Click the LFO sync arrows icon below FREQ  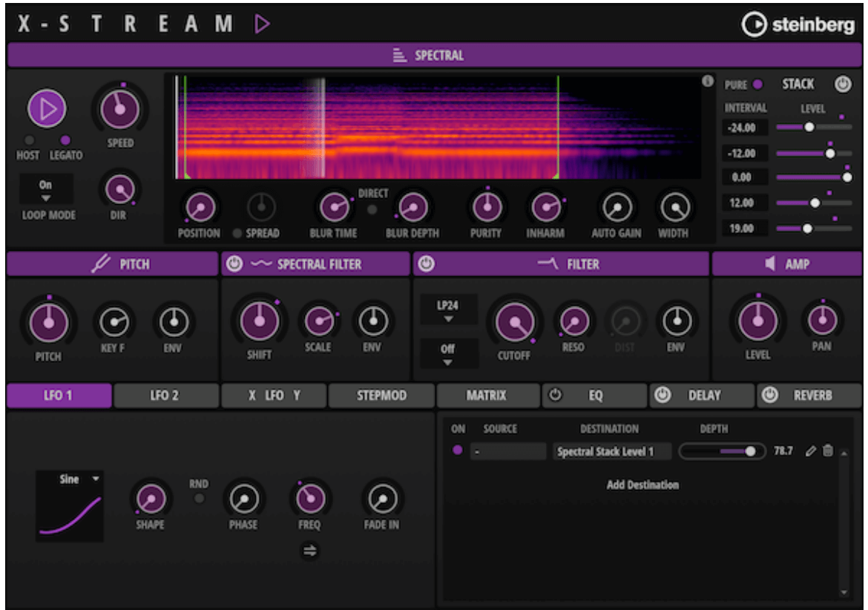(309, 550)
